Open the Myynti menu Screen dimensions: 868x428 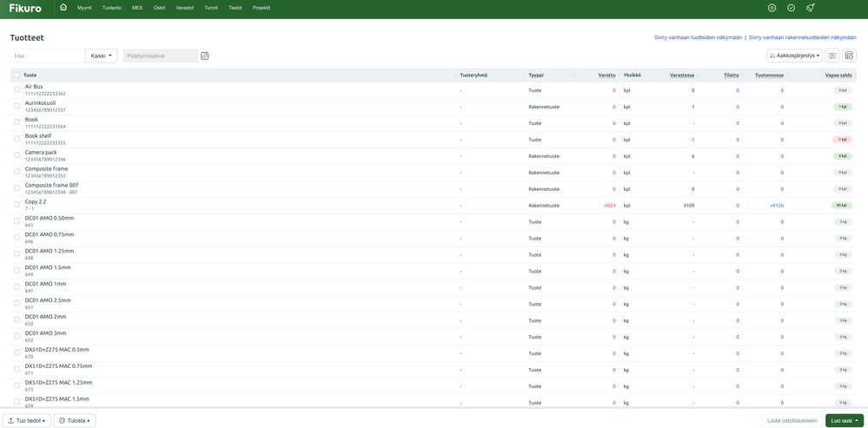tap(84, 8)
